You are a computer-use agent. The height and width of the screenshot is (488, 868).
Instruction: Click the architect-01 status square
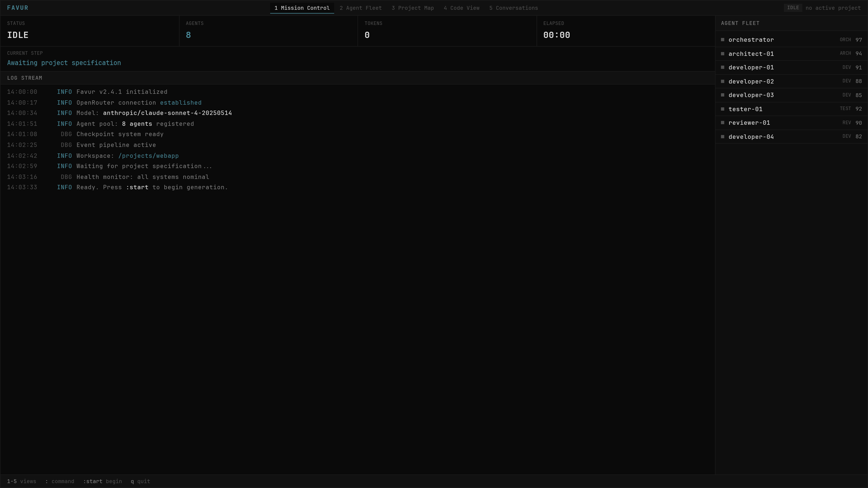coord(722,53)
